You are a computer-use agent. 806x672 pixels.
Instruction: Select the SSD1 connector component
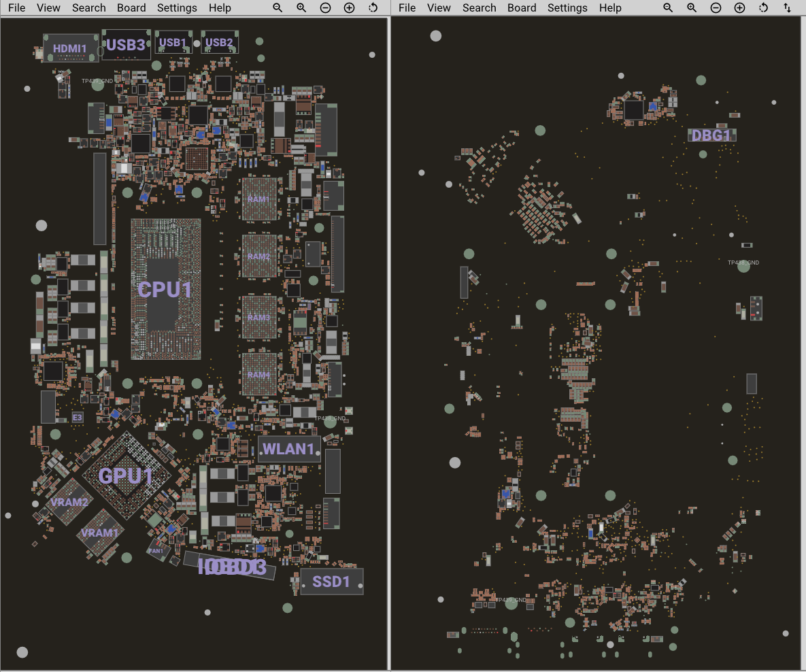click(x=331, y=582)
